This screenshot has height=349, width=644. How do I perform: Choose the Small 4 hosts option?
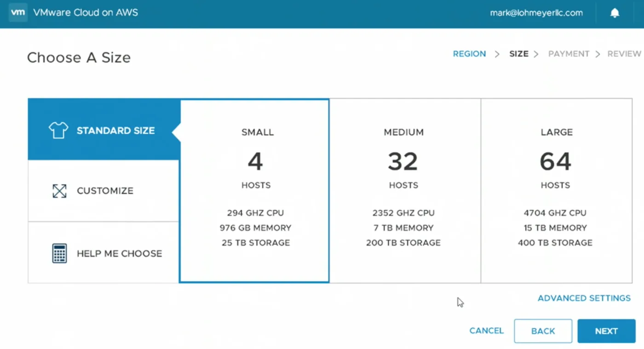[x=254, y=191]
